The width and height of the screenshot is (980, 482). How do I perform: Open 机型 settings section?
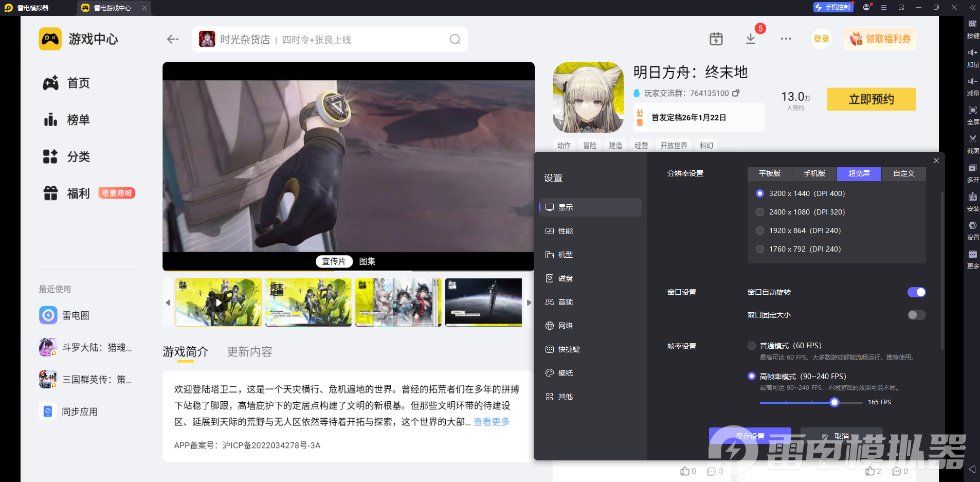point(590,255)
